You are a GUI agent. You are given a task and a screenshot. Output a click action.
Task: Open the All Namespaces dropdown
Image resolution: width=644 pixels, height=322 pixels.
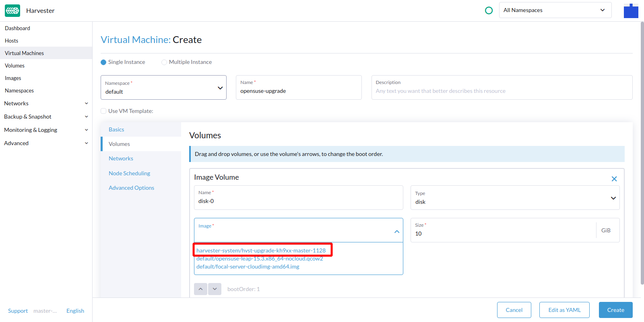tap(555, 10)
